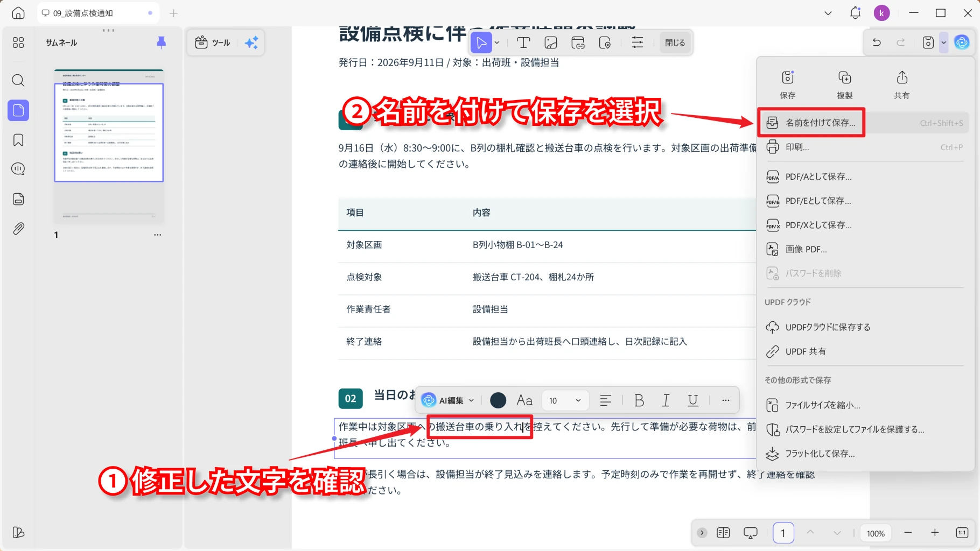
Task: Click the page number 1 field
Action: 783,533
